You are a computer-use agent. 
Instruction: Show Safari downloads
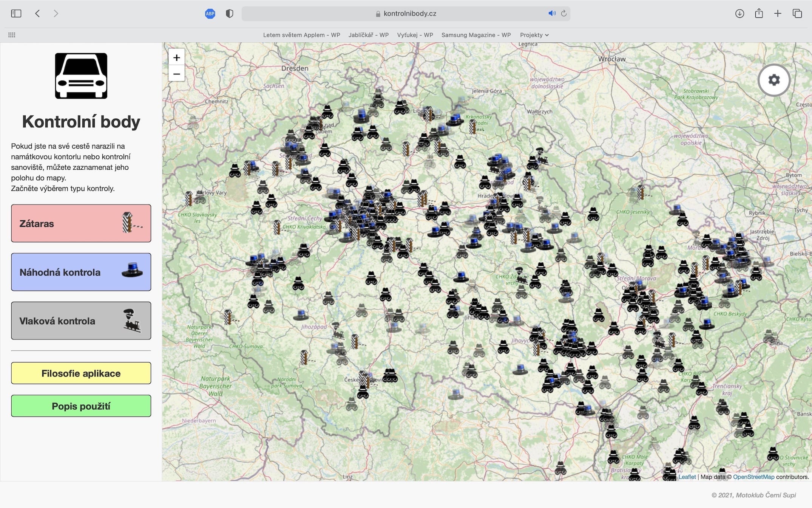click(x=739, y=14)
